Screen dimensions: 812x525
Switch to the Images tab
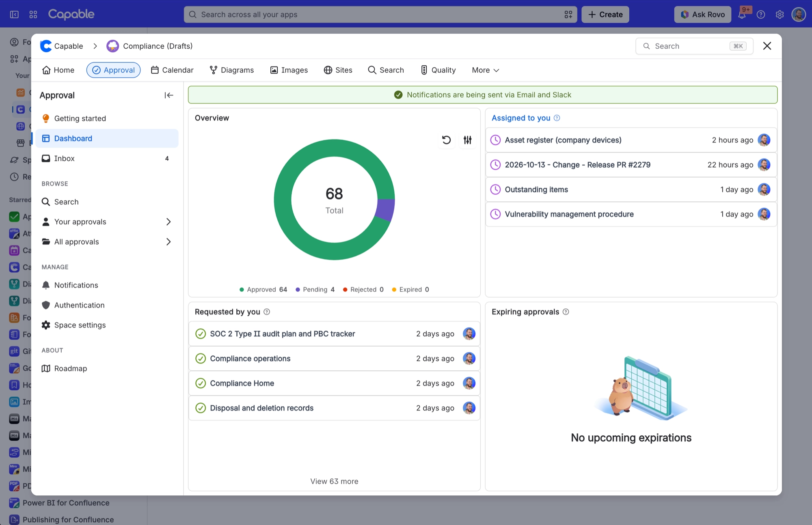tap(289, 70)
